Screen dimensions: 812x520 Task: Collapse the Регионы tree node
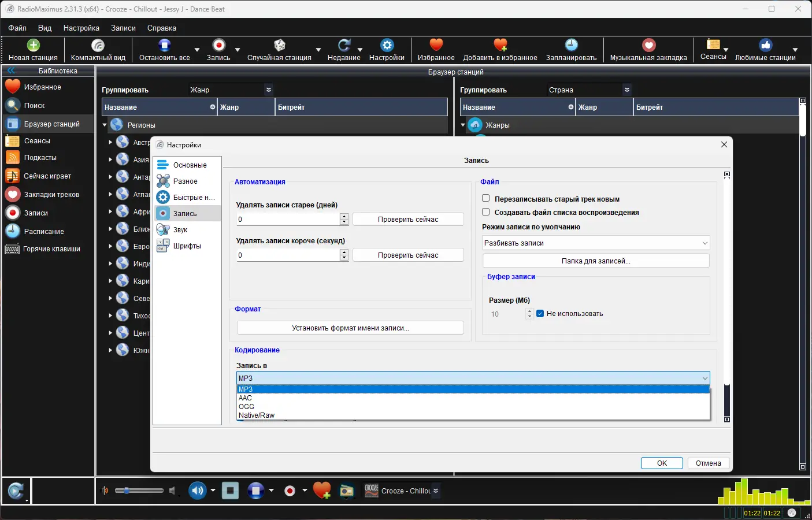105,125
